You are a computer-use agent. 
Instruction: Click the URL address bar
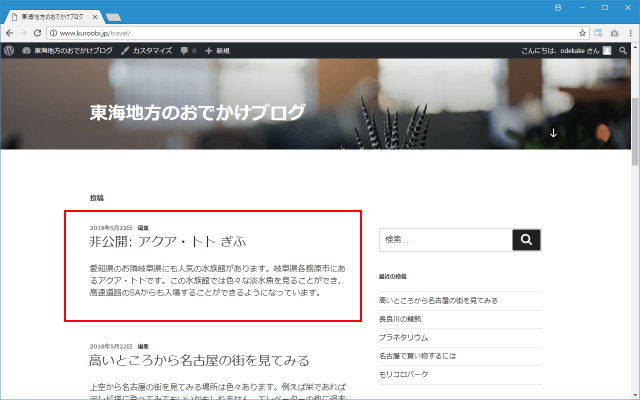317,33
